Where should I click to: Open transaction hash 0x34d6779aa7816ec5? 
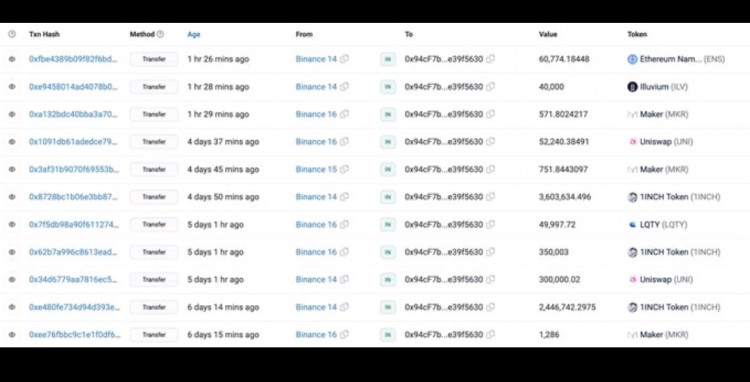click(73, 279)
